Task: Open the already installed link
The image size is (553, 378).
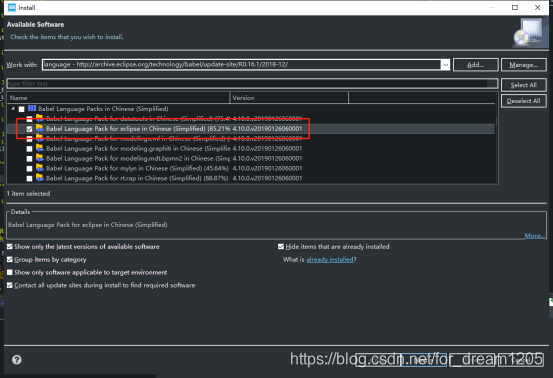Action: [x=330, y=260]
